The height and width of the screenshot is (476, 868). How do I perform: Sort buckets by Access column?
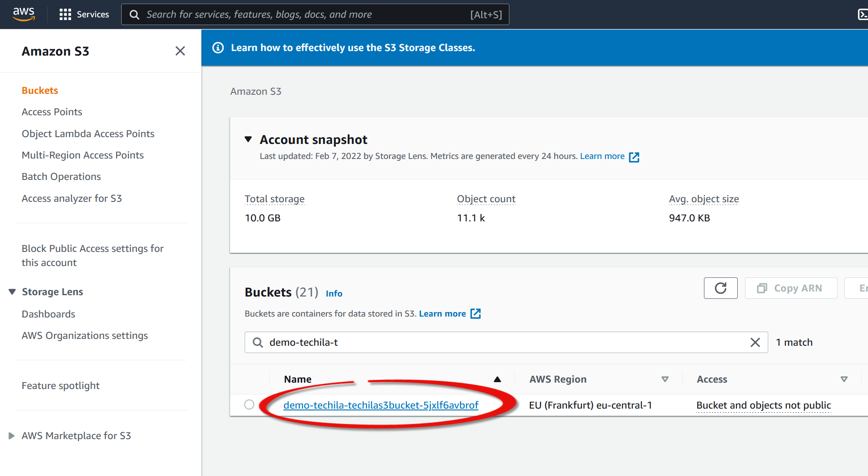(x=843, y=379)
